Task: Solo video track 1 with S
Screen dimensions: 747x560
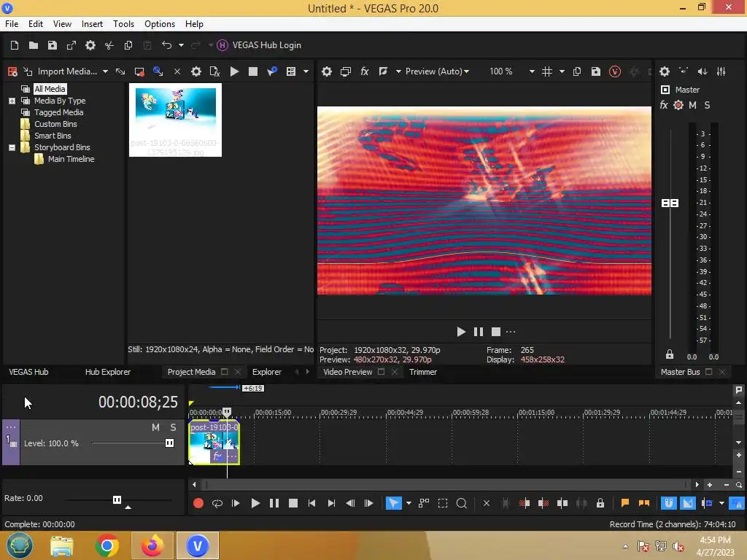Action: [174, 427]
